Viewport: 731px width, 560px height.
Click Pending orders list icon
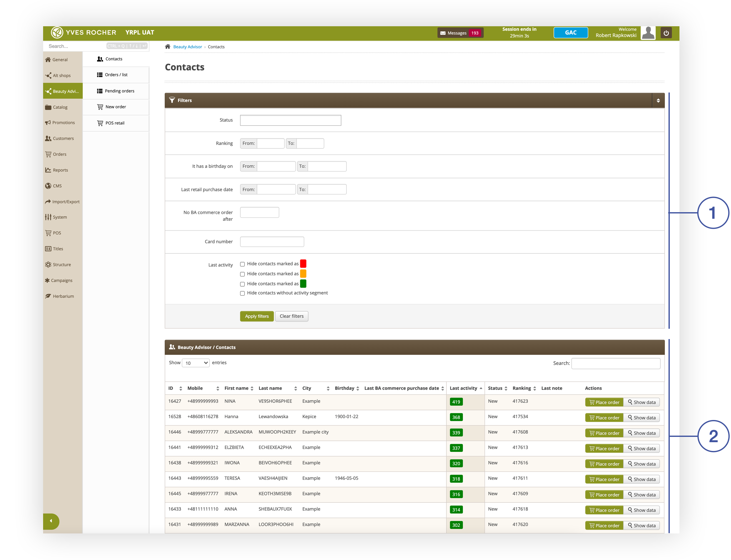click(100, 91)
